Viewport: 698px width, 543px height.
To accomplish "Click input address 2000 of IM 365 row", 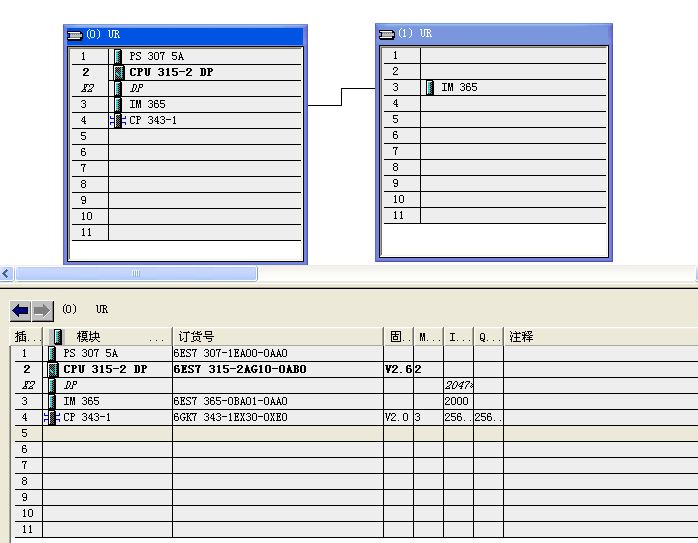I will pyautogui.click(x=459, y=401).
